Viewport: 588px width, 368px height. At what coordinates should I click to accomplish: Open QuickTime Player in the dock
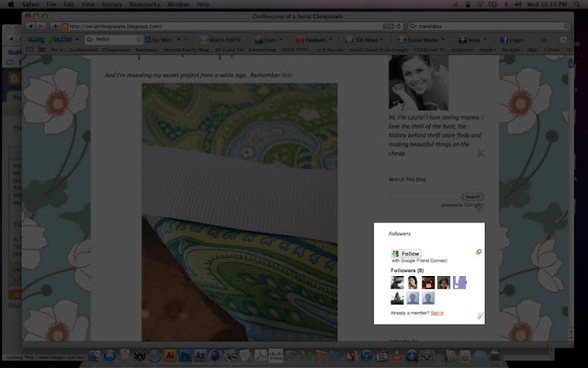click(x=412, y=355)
